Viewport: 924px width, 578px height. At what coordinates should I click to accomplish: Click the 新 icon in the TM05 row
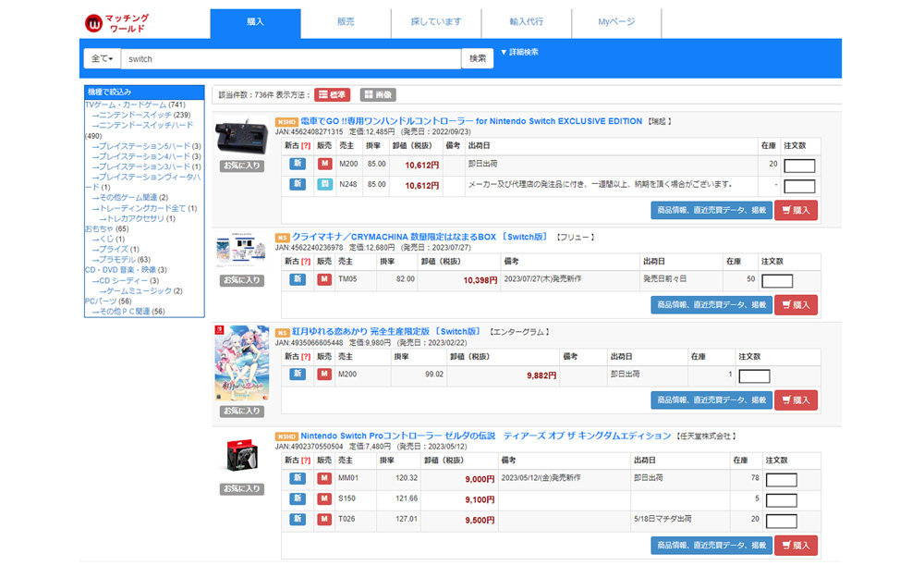tap(298, 279)
